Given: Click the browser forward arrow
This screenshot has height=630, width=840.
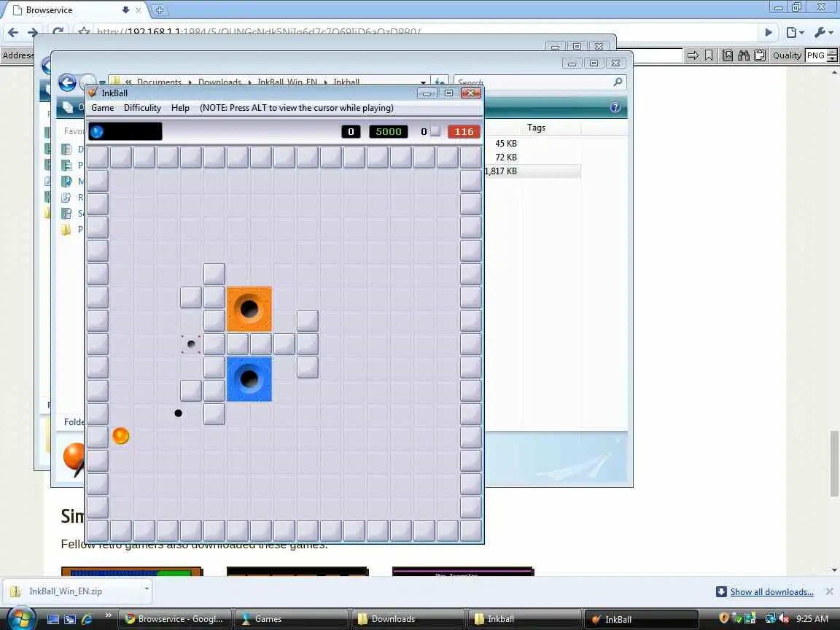Looking at the screenshot, I should click(x=34, y=32).
